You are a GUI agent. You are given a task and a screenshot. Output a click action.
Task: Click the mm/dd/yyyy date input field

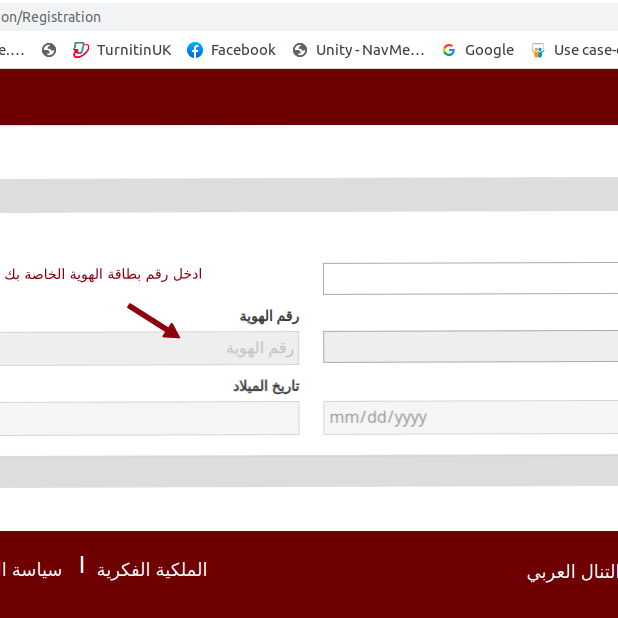pos(470,417)
